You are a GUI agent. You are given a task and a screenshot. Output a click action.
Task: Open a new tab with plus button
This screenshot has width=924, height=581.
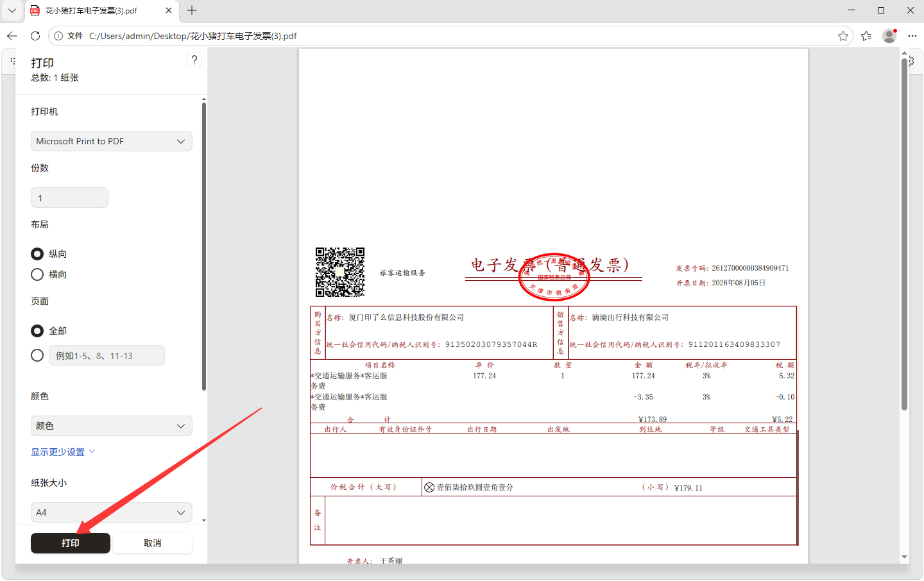[192, 10]
